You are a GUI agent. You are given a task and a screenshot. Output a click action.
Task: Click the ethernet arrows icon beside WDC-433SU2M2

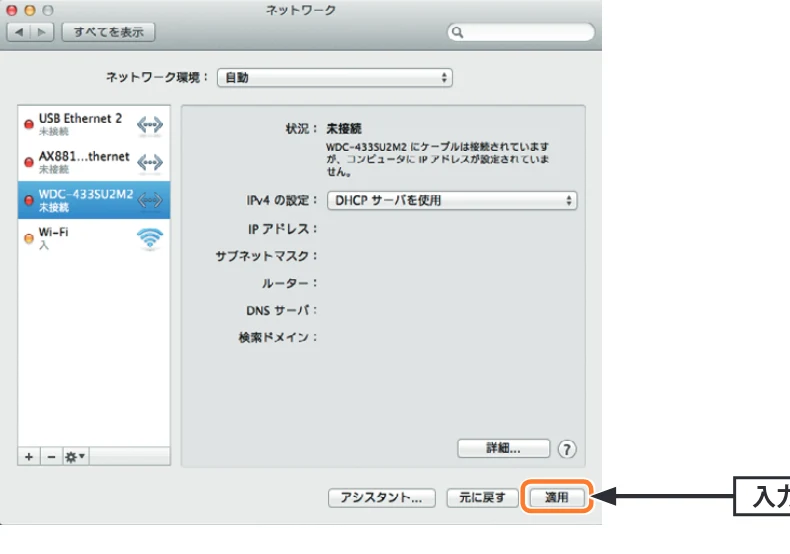pyautogui.click(x=150, y=200)
